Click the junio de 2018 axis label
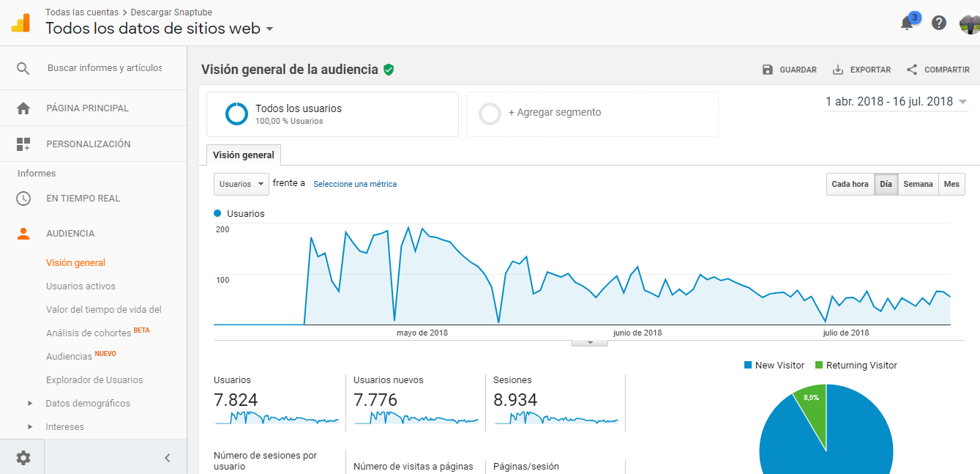 [x=637, y=333]
